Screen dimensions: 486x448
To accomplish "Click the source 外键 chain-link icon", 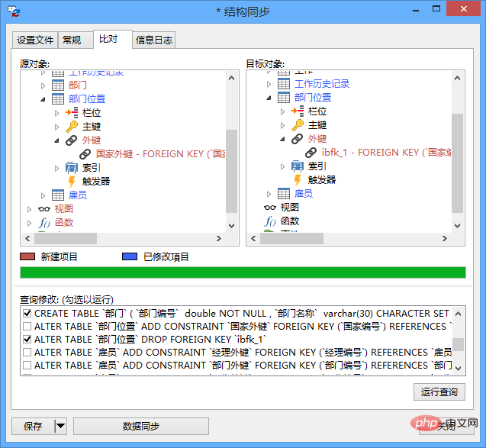I will [72, 140].
